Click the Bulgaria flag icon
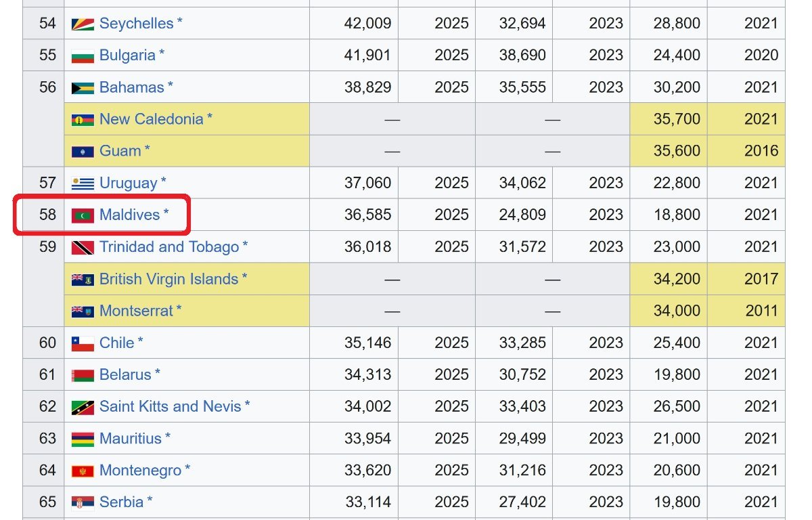812x520 pixels. [x=83, y=56]
